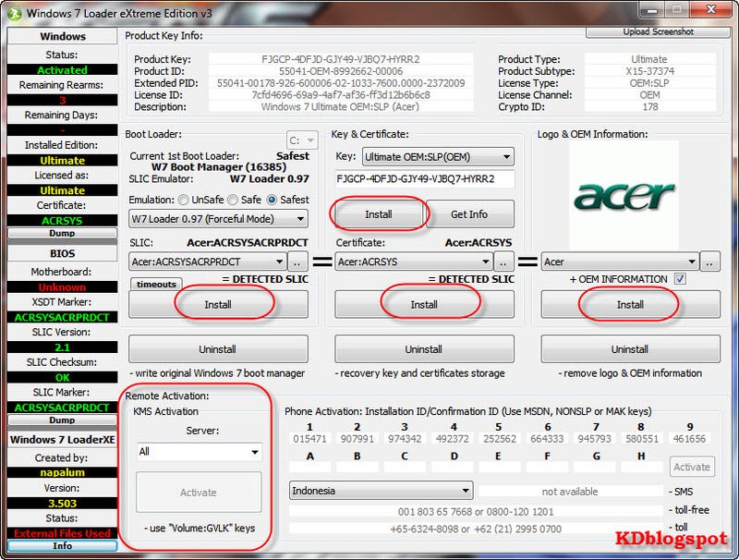Screen dimensions: 739x560
Task: Click the Dump button under Certificate ACRSYS
Action: click(62, 233)
